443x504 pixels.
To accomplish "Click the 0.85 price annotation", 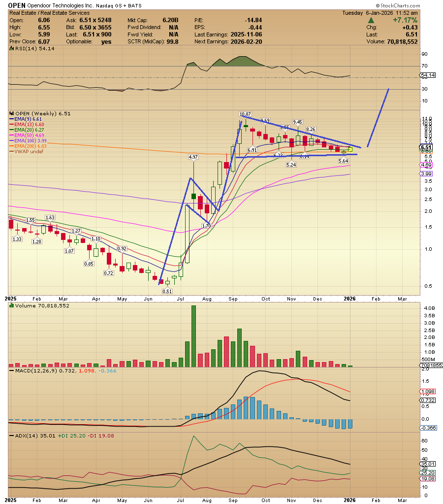I will point(89,264).
